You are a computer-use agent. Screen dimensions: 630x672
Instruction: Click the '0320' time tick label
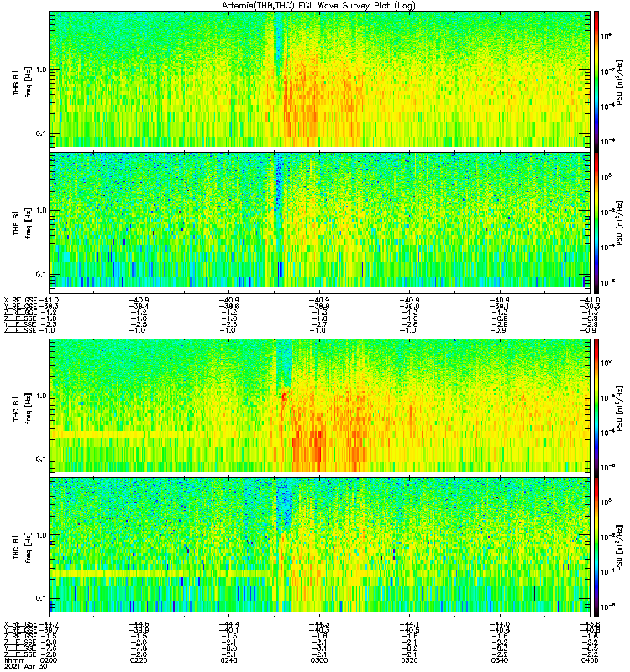[409, 660]
